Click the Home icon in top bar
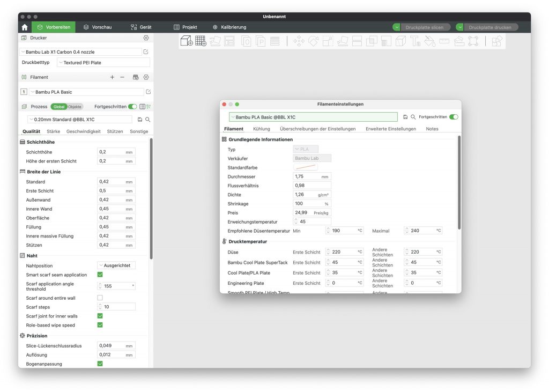This screenshot has width=549, height=392. pos(25,27)
